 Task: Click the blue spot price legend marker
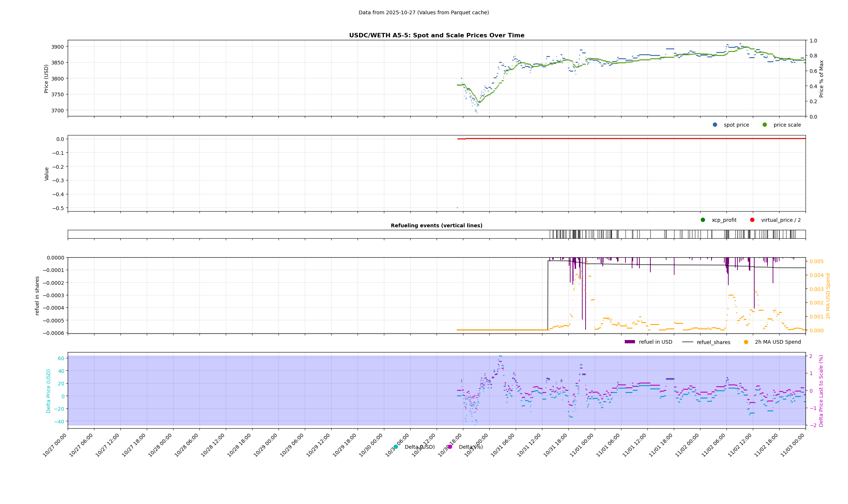[715, 125]
